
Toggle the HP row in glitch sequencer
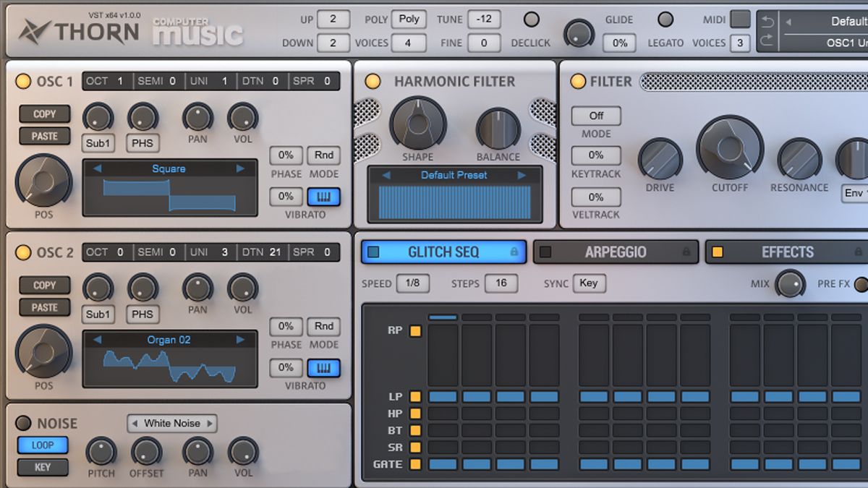[415, 414]
